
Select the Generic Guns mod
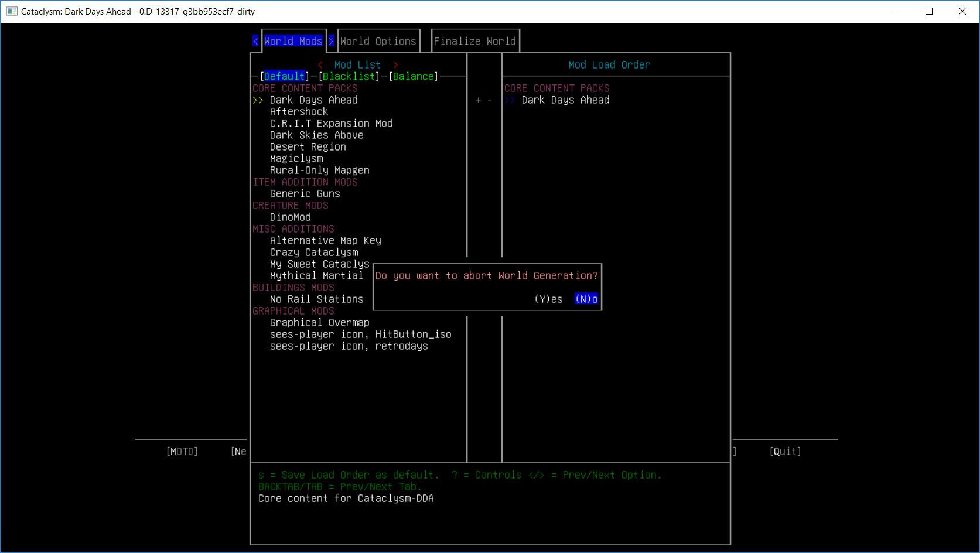point(305,194)
